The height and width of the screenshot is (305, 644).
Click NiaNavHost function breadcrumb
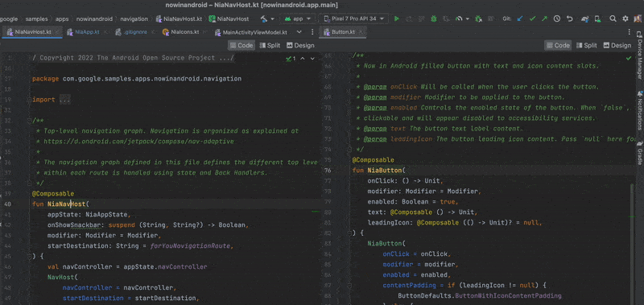pyautogui.click(x=229, y=19)
